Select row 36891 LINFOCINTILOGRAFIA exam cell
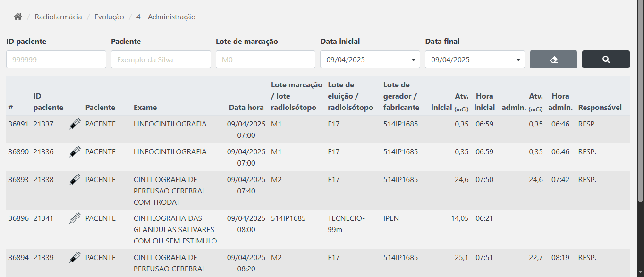 [170, 124]
